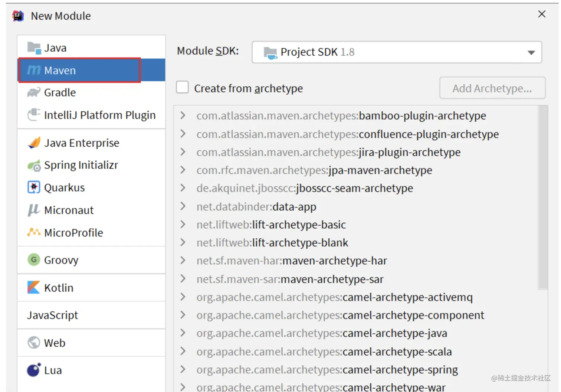Select the net.databinder:data-app archetype

point(256,206)
